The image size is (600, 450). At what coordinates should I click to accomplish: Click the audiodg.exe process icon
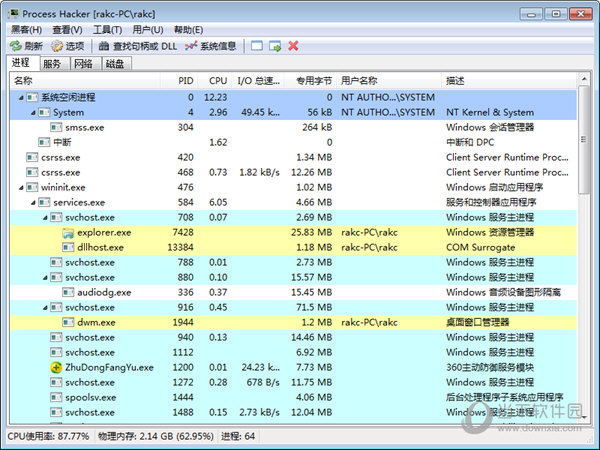tap(68, 293)
